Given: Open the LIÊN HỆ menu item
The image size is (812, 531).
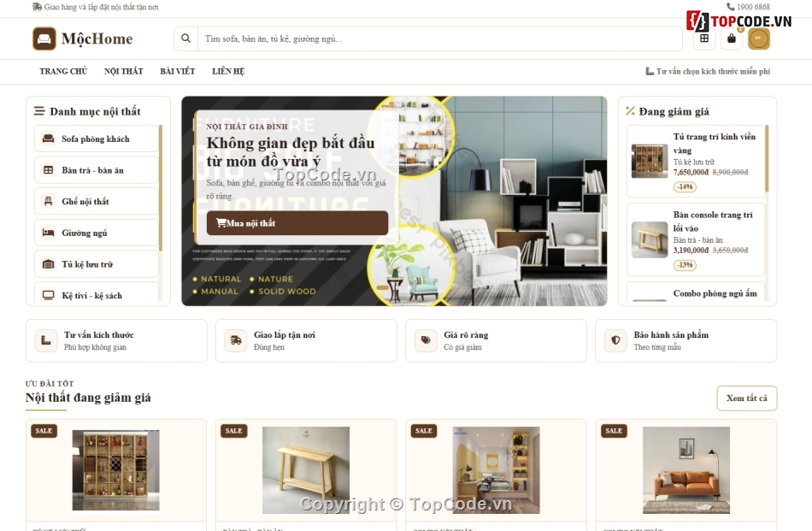Looking at the screenshot, I should tap(228, 72).
